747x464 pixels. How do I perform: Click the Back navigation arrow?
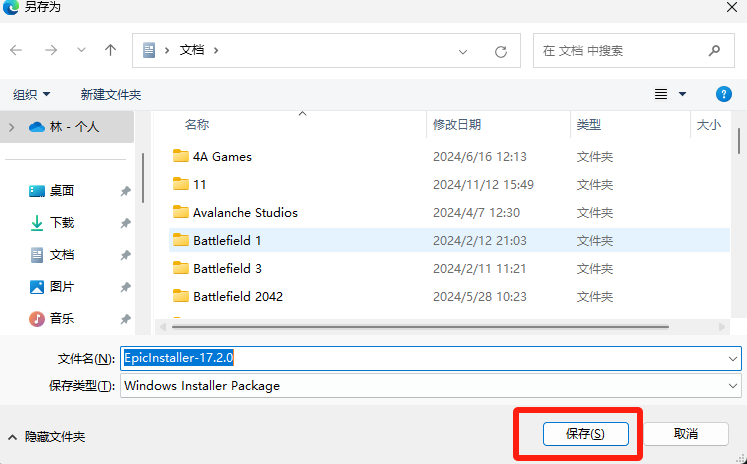[17, 50]
